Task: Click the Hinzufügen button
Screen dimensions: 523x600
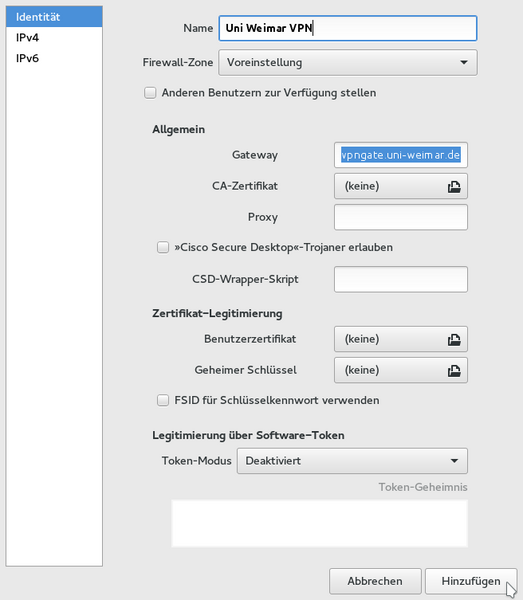Action: coord(471,581)
